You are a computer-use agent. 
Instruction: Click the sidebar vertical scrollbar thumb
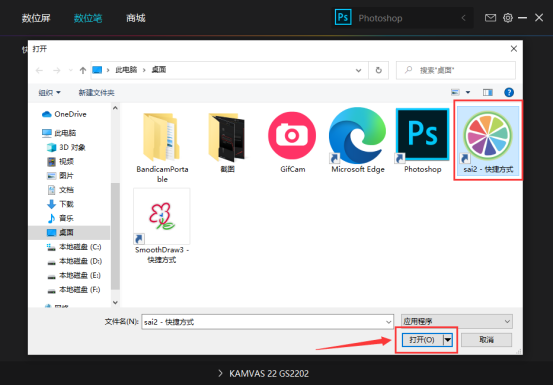[x=115, y=236]
